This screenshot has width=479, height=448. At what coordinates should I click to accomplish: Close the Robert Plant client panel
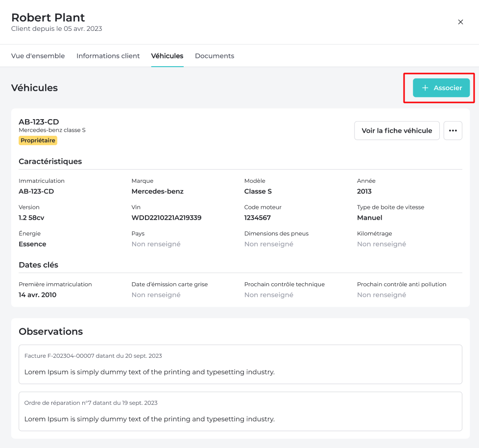point(460,22)
